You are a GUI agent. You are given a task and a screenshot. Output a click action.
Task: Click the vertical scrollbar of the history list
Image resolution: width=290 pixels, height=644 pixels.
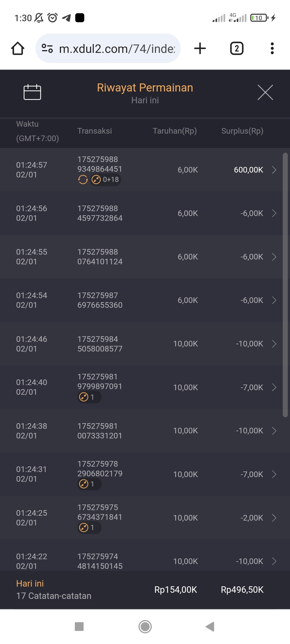coord(285,284)
